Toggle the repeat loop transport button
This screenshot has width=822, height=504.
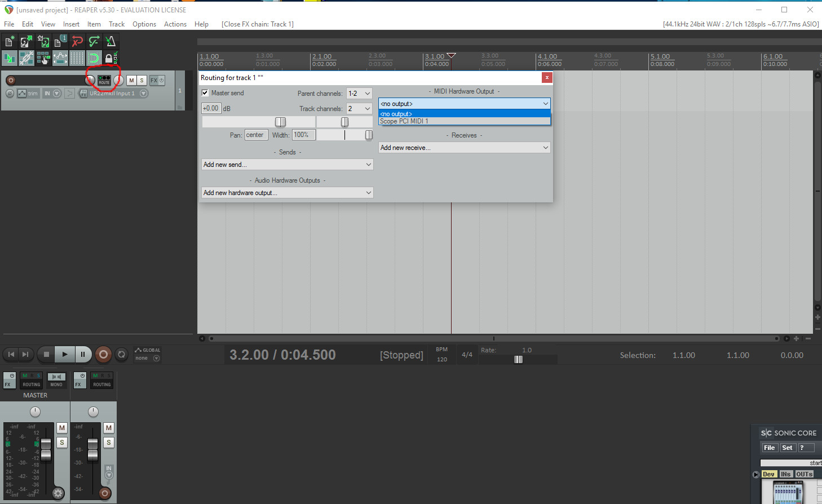click(x=121, y=355)
